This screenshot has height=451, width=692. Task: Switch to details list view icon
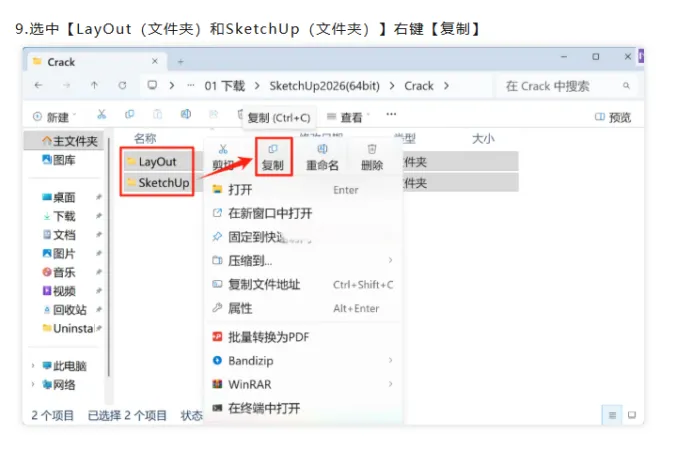(x=612, y=415)
